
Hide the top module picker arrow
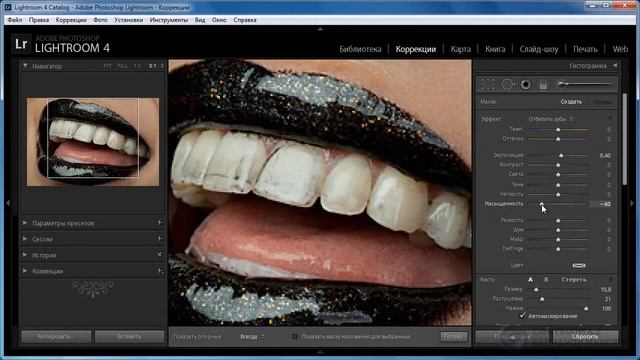tap(320, 29)
